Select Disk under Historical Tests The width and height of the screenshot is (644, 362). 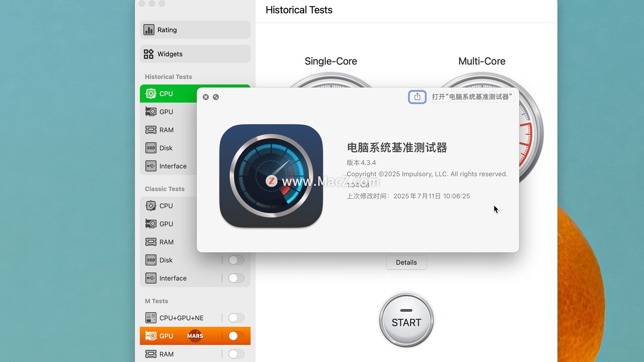[168, 148]
